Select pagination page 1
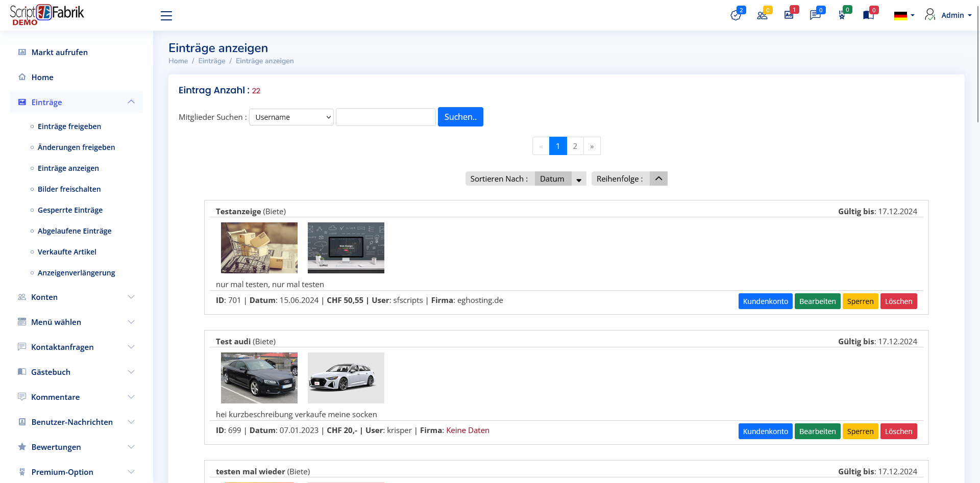 (558, 146)
